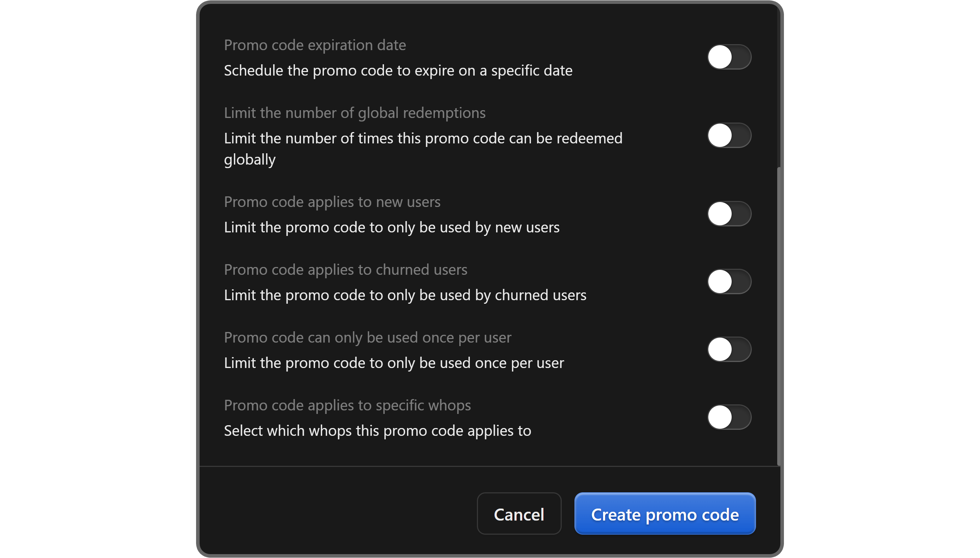The image size is (980, 558).
Task: Switch on once per user toggle
Action: click(x=729, y=350)
